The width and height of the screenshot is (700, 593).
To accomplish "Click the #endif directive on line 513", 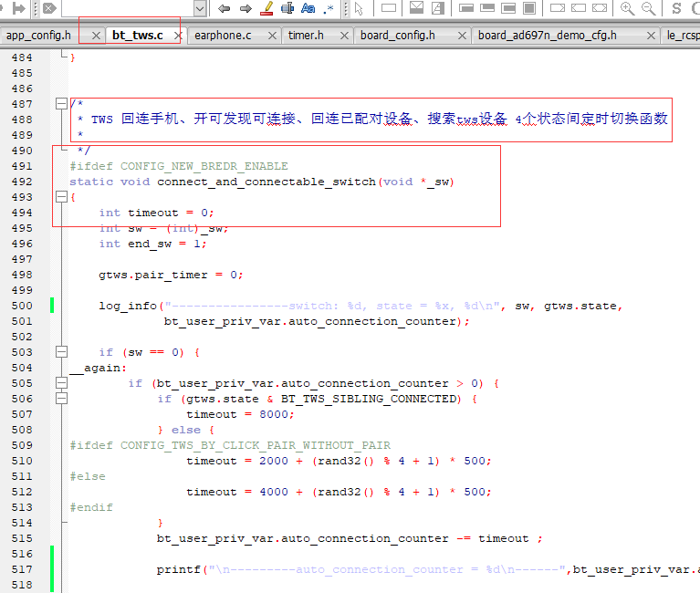I will [x=91, y=508].
